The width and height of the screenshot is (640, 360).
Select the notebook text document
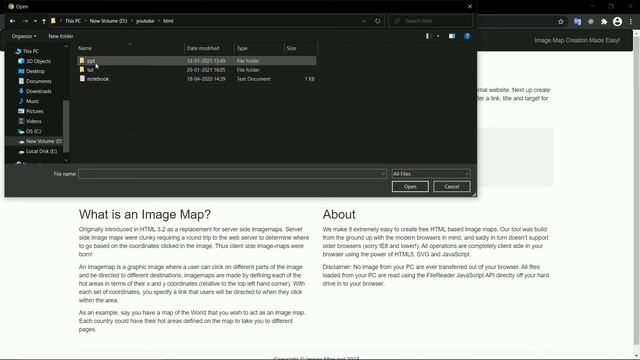pyautogui.click(x=196, y=79)
